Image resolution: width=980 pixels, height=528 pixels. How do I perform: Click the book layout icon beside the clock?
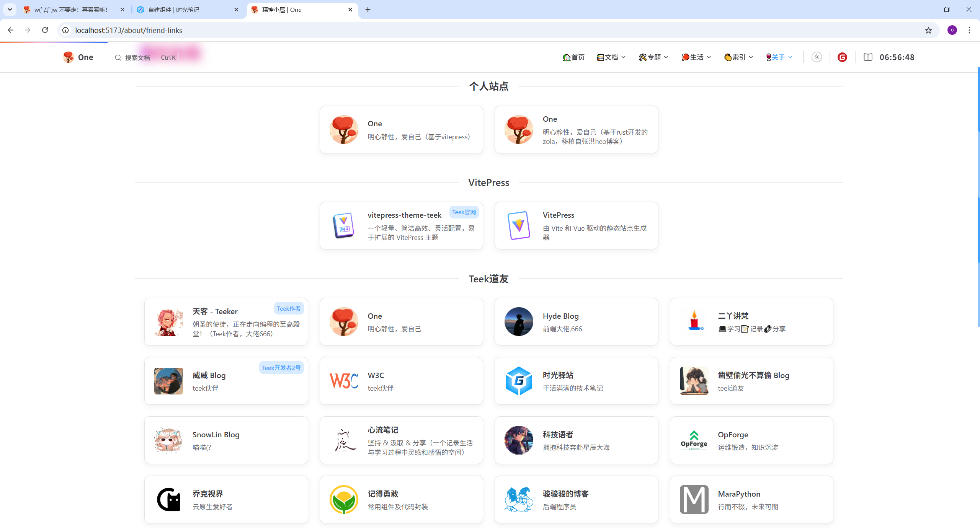868,57
